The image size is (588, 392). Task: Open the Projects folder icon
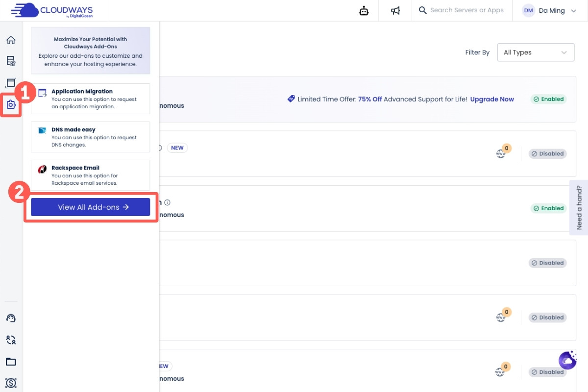coord(11,362)
